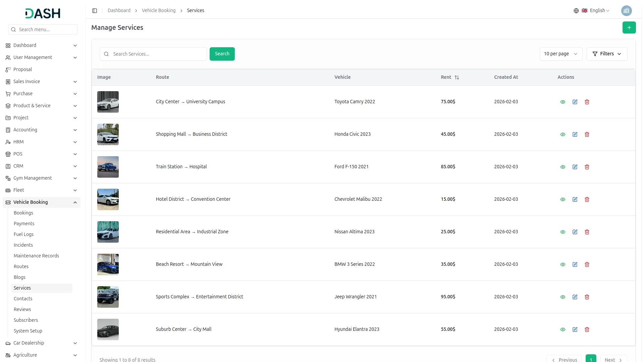Click the Vehicle Booking breadcrumb link

(x=159, y=10)
